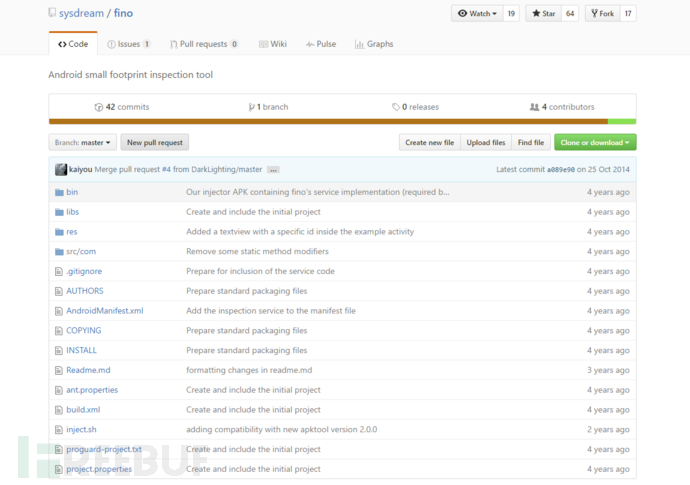Fork the fino repository
Screen dimensions: 690x485
602,14
